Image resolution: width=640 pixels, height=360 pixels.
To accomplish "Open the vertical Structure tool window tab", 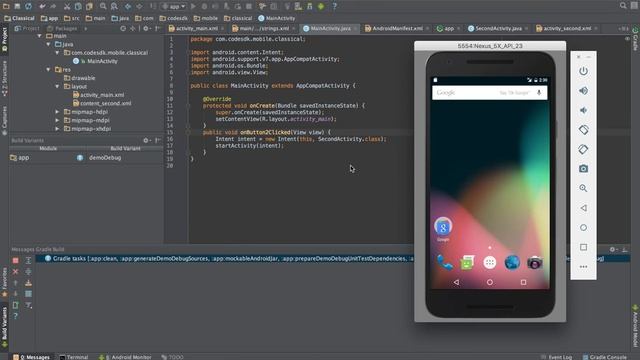I will (4, 78).
